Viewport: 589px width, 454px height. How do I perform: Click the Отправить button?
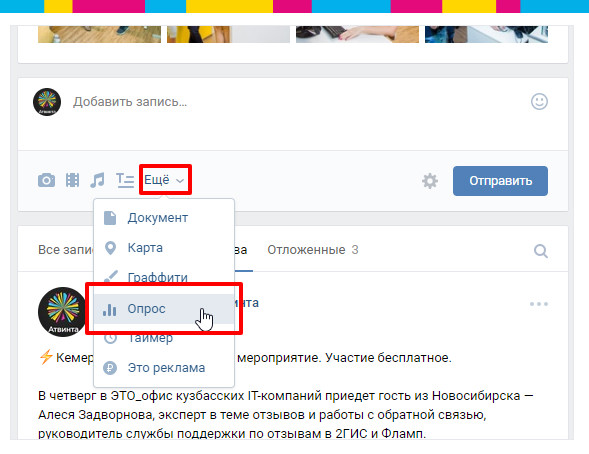500,181
